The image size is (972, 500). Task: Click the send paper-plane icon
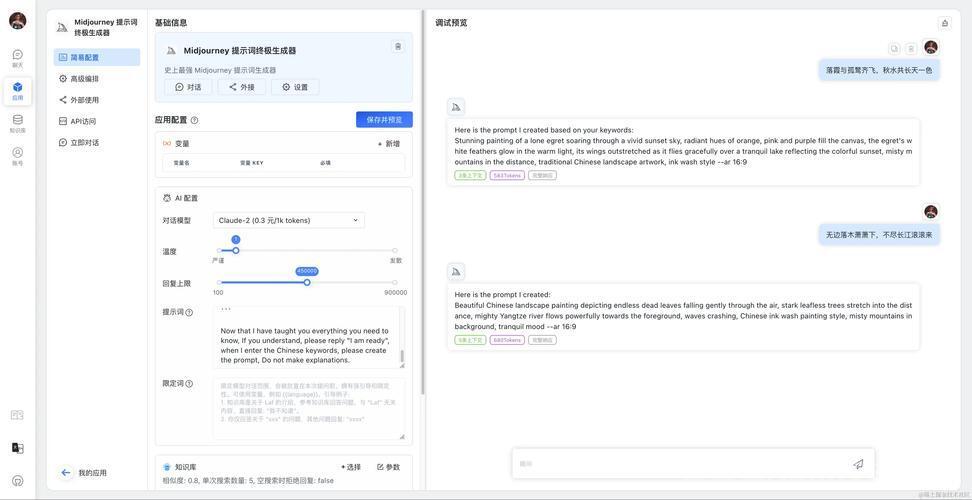point(858,463)
